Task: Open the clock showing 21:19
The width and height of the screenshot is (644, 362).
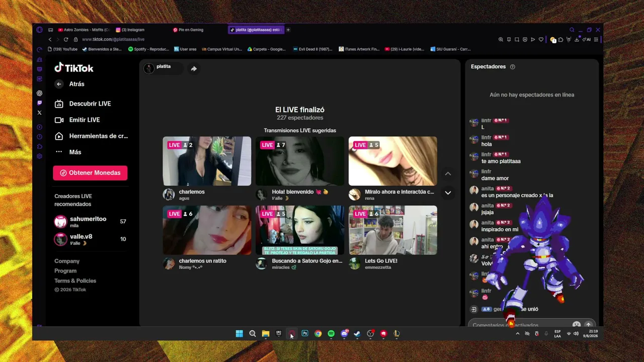Action: [x=591, y=333]
